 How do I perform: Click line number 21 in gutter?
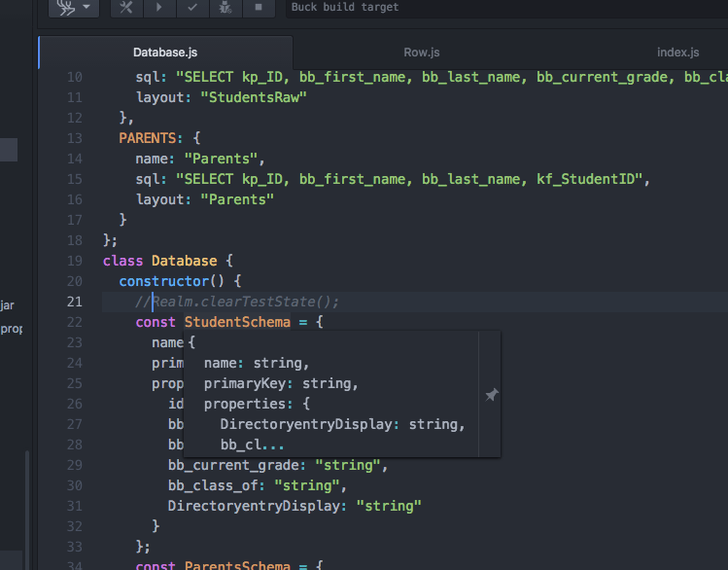click(x=74, y=302)
